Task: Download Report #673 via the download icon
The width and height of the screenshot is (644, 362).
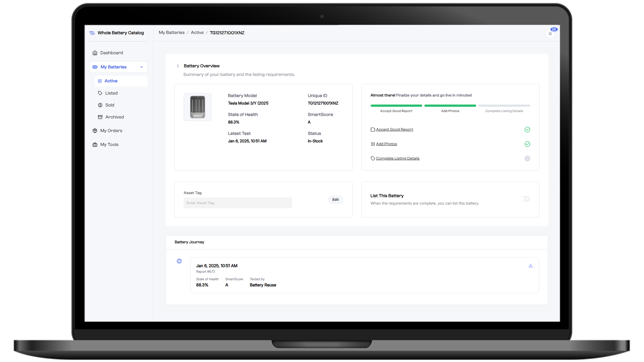Action: (x=530, y=266)
